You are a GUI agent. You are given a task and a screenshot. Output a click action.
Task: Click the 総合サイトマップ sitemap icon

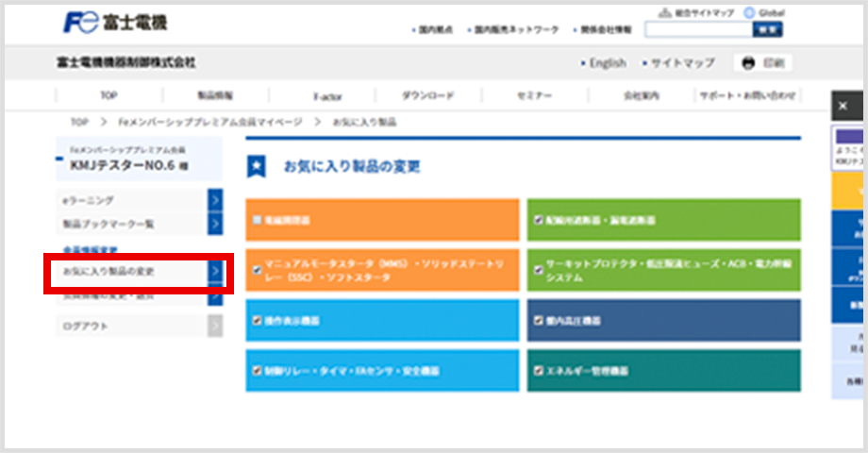click(x=665, y=12)
